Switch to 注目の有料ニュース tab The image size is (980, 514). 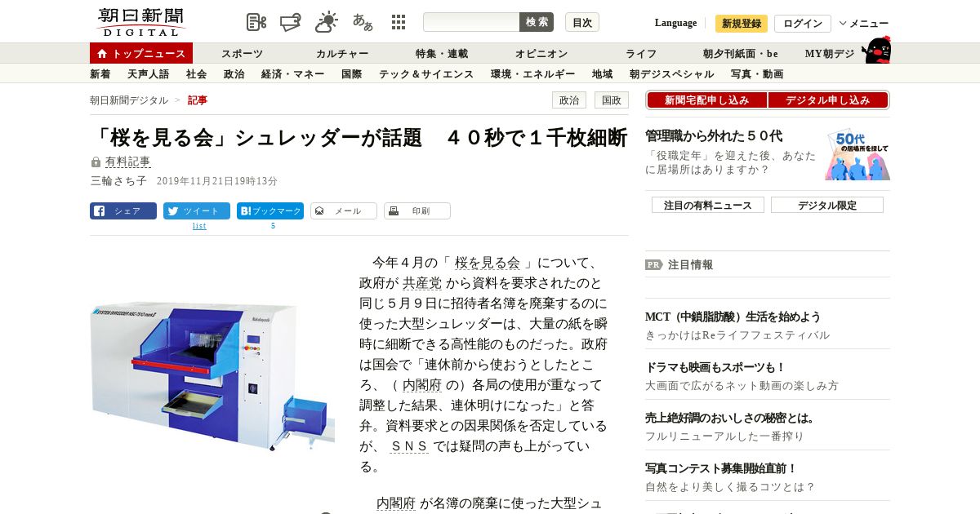click(708, 206)
